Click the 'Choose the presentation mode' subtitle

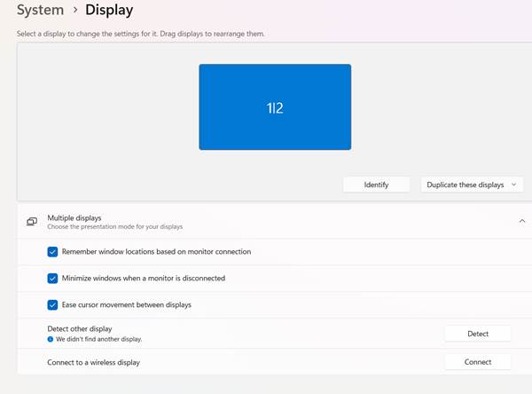click(115, 226)
